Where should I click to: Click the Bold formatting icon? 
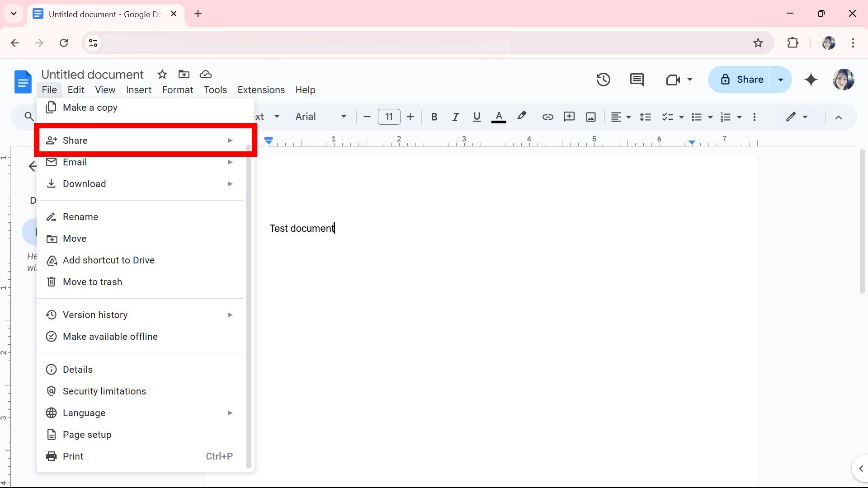[434, 117]
